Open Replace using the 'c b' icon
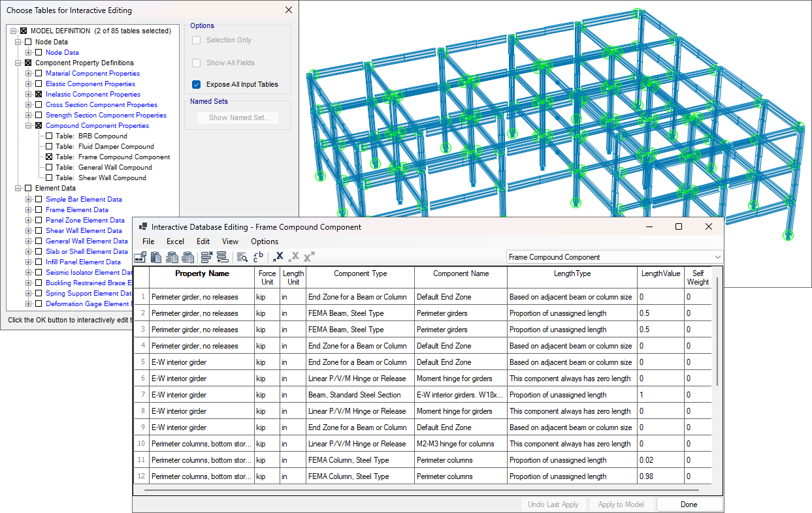This screenshot has width=812, height=513. 258,257
